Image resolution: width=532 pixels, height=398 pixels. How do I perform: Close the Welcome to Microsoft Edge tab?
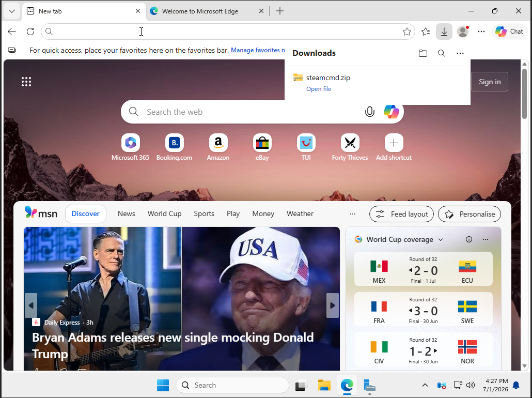261,11
